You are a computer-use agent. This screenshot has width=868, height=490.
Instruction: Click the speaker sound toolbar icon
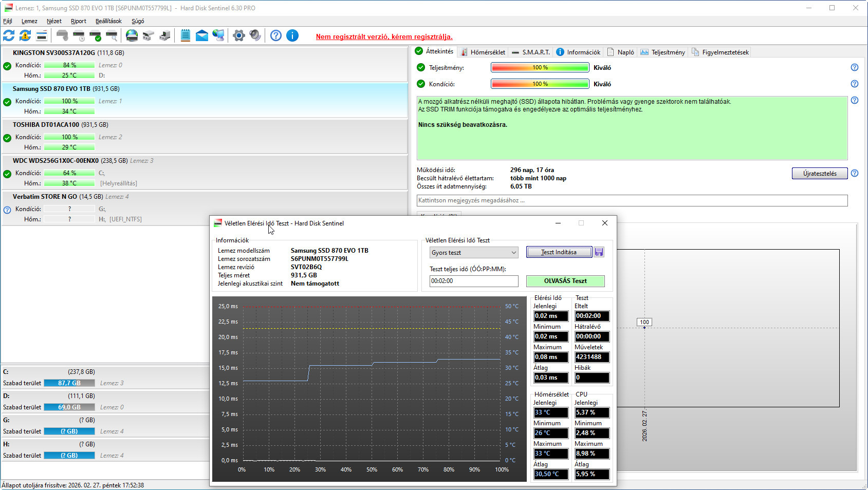[255, 35]
